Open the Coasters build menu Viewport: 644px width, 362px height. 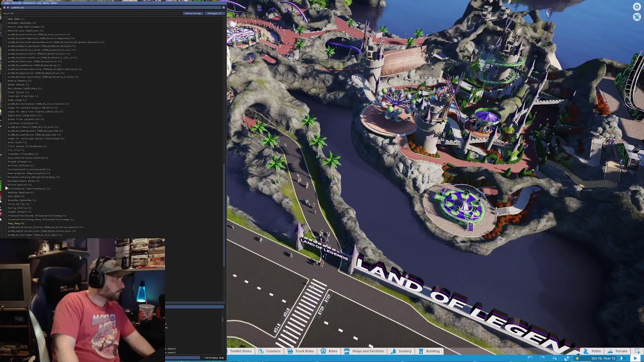click(270, 351)
